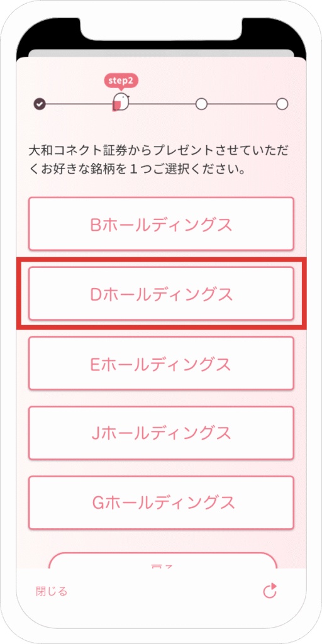Viewport: 322px width, 644px height.
Task: Tap the reload arrow icon
Action: coord(270,591)
